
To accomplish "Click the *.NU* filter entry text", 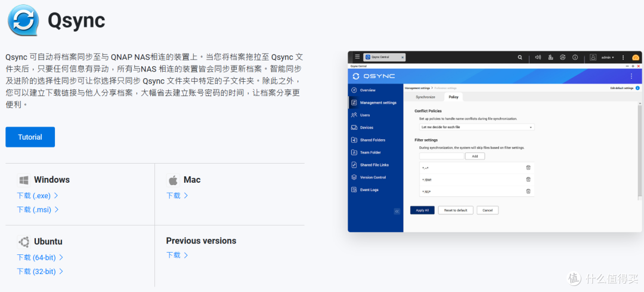I will 426,192.
